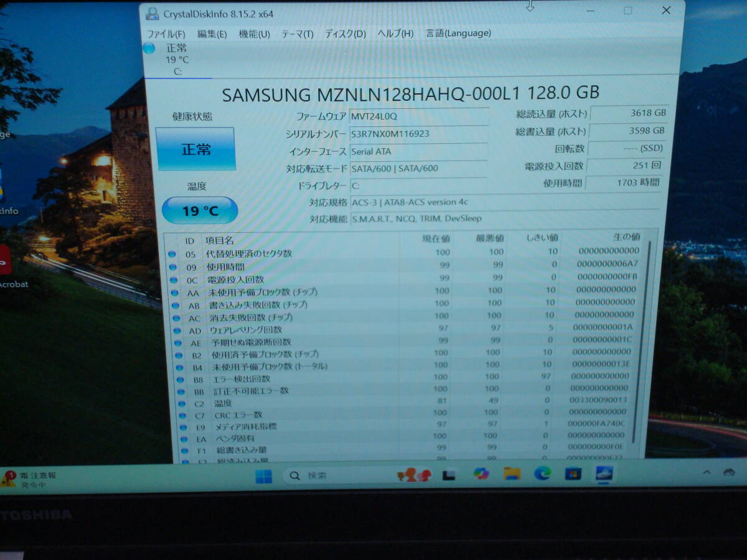Click the blue 正常 health status button
Image resolution: width=747 pixels, height=560 pixels.
tap(195, 149)
